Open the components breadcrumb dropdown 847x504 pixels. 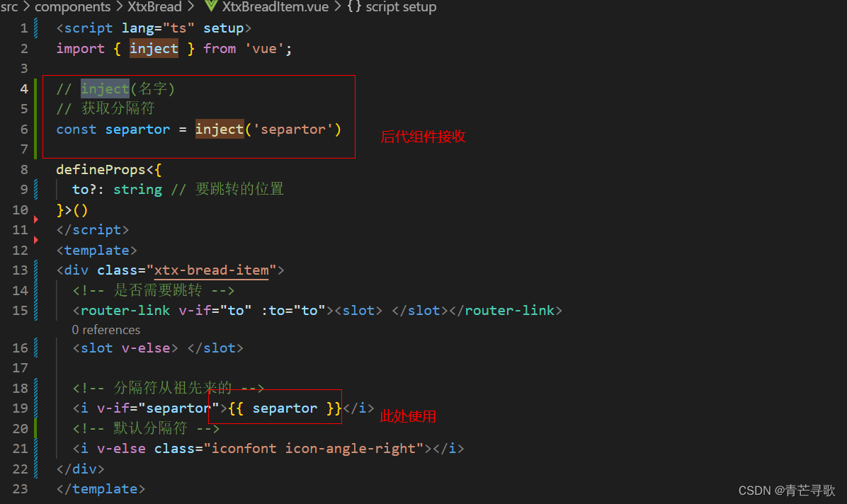point(73,8)
